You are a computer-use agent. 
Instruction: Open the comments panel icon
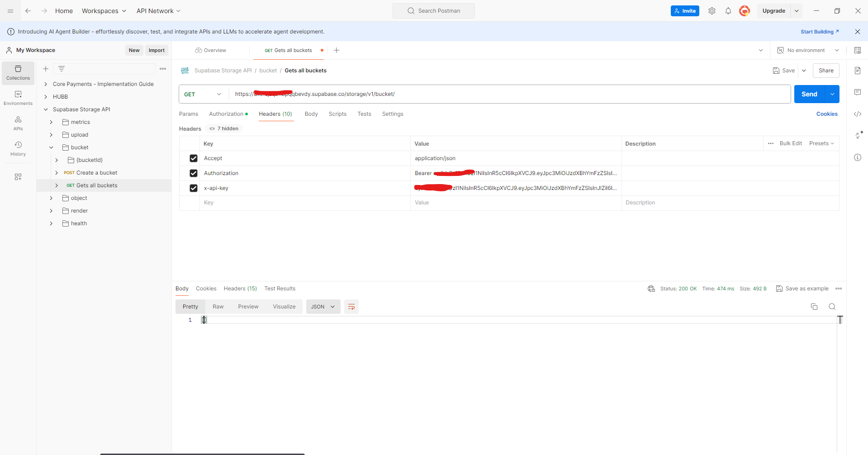pos(858,92)
